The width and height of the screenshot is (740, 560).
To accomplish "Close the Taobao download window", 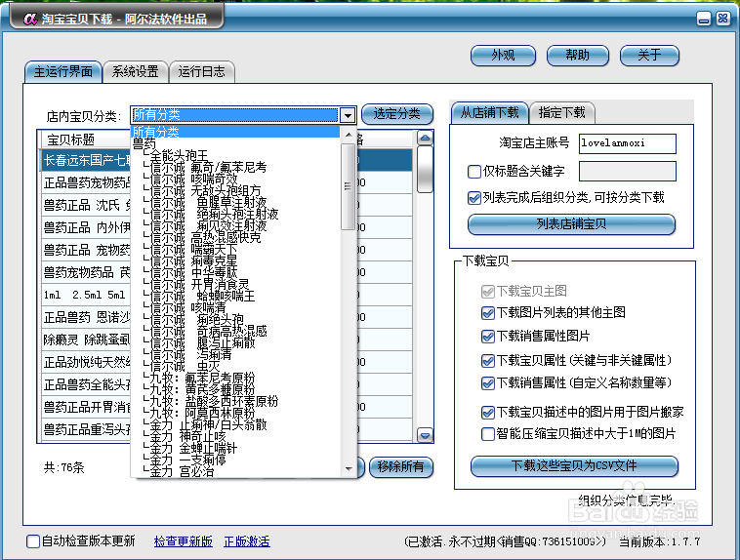I will click(x=722, y=19).
